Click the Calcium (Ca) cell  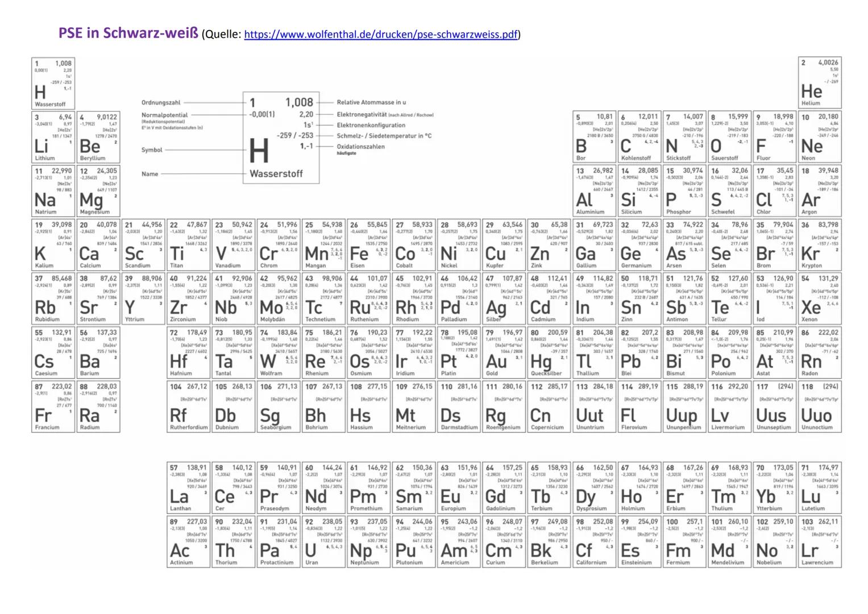coord(98,245)
